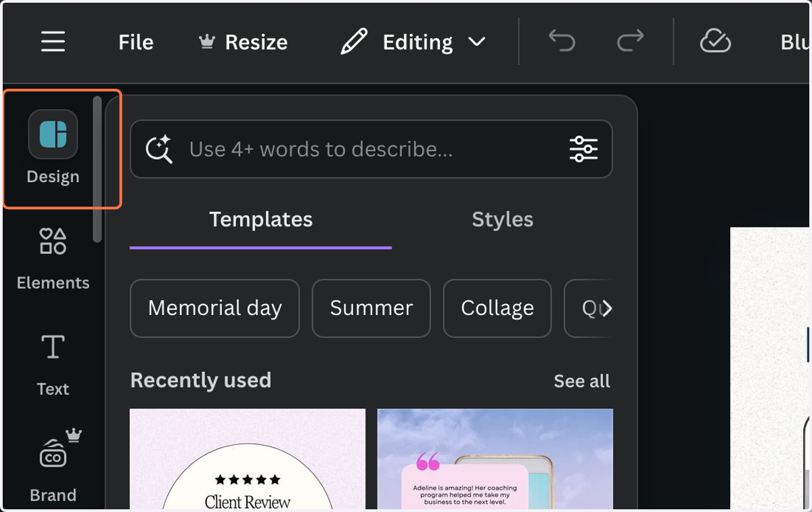Open the Text sidebar panel

[x=53, y=365]
